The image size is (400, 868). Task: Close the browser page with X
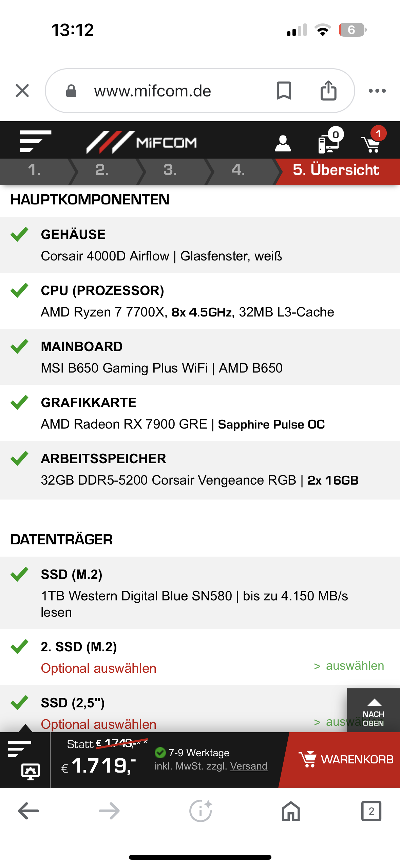(x=22, y=91)
